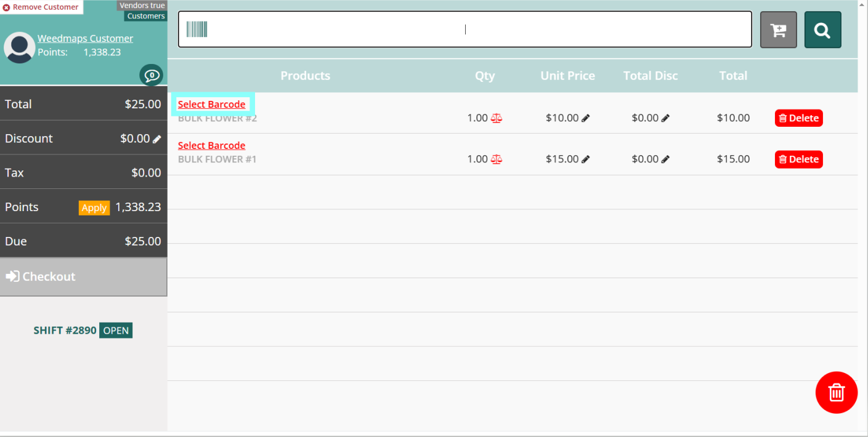Open the customer message bubble icon
Image resolution: width=868 pixels, height=437 pixels.
pos(152,76)
